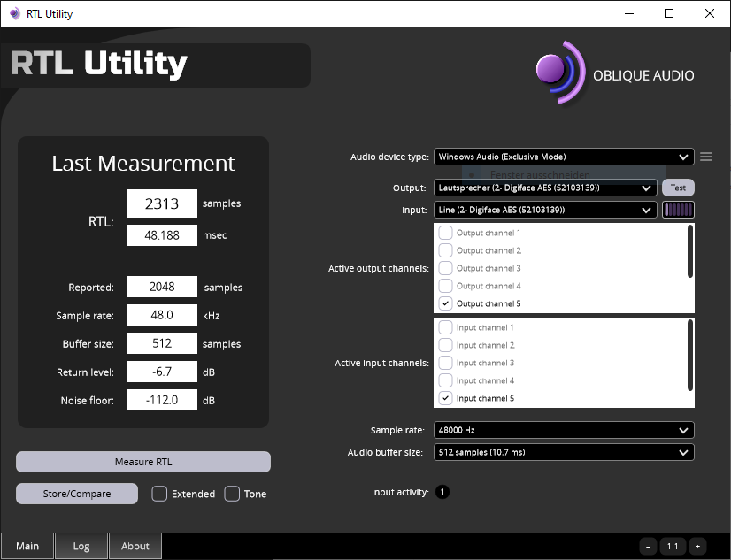Click the RTL Utility title bar app icon
The height and width of the screenshot is (560, 731).
(x=15, y=13)
